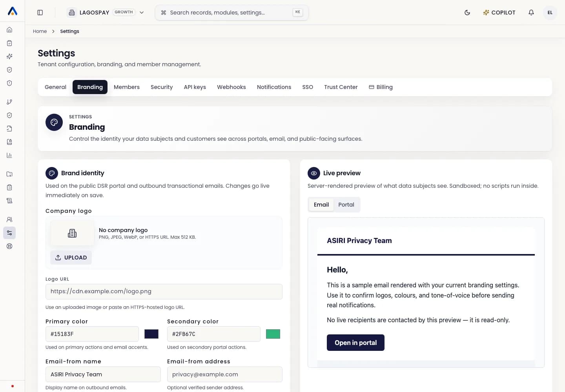The image size is (565, 392).
Task: Switch to the General tab
Action: (x=55, y=87)
